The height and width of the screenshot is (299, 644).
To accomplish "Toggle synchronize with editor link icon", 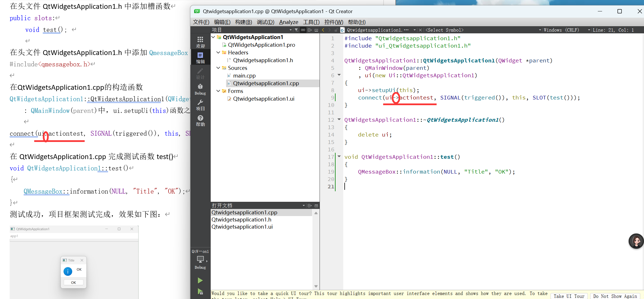I will [x=303, y=30].
